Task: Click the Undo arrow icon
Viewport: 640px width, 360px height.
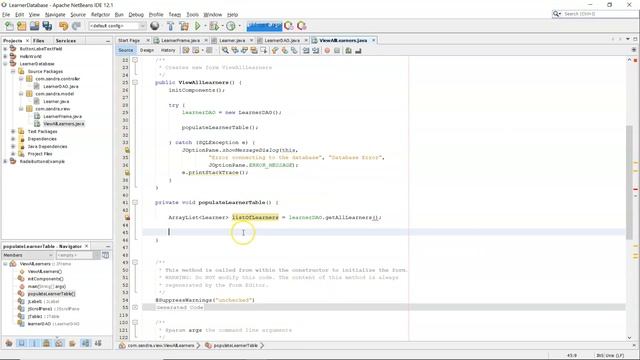Action: tap(63, 26)
